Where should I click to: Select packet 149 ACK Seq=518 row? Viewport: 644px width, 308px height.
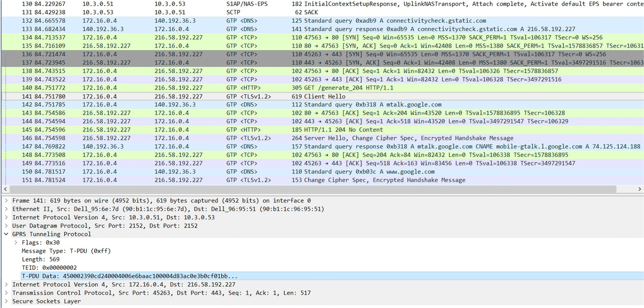tap(323, 163)
